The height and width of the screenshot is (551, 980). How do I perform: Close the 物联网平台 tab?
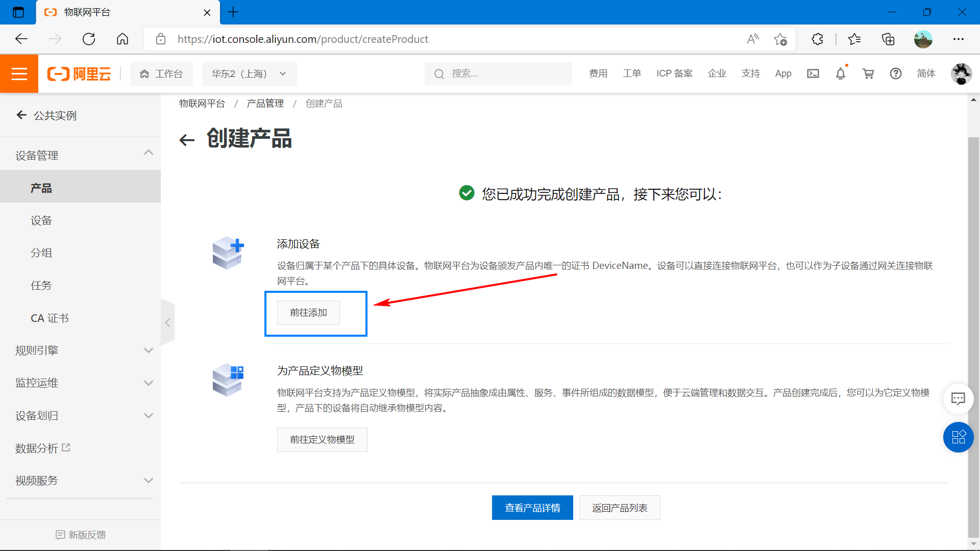coord(207,12)
